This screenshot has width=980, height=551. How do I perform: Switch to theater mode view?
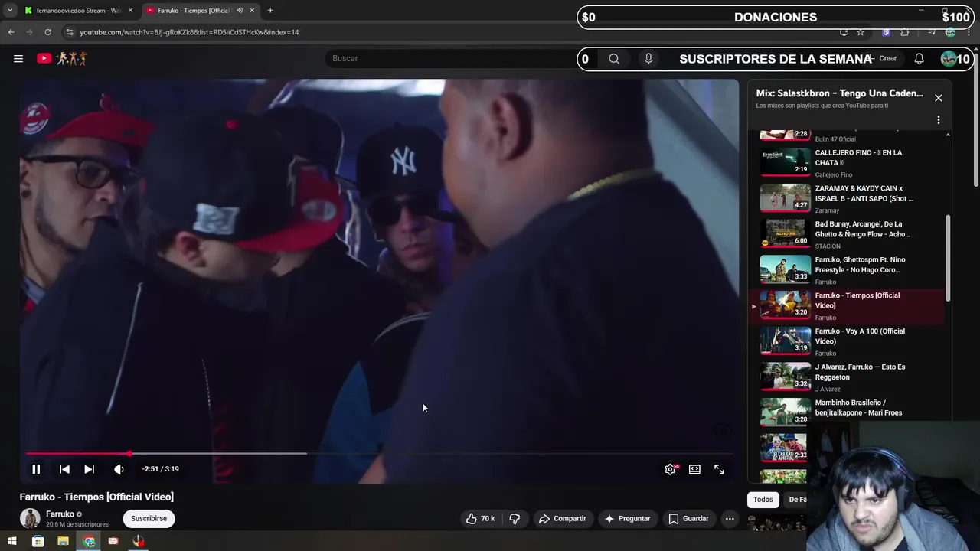click(694, 469)
